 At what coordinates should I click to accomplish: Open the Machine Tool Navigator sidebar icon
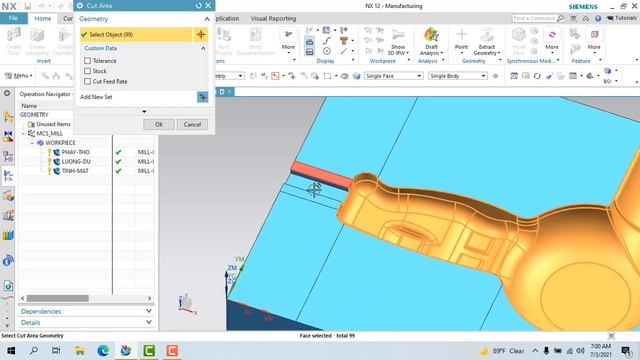(8, 196)
